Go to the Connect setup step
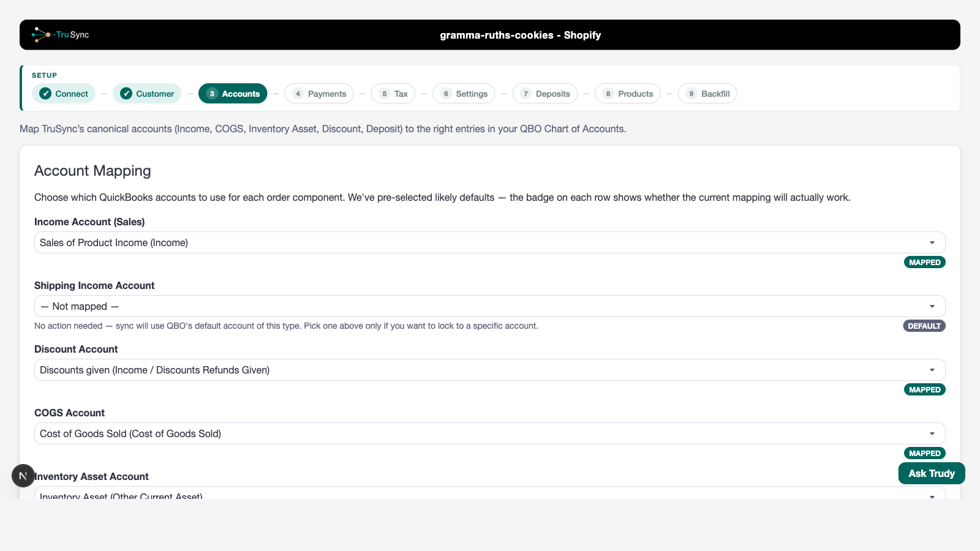This screenshot has height=551, width=980. coord(64,94)
